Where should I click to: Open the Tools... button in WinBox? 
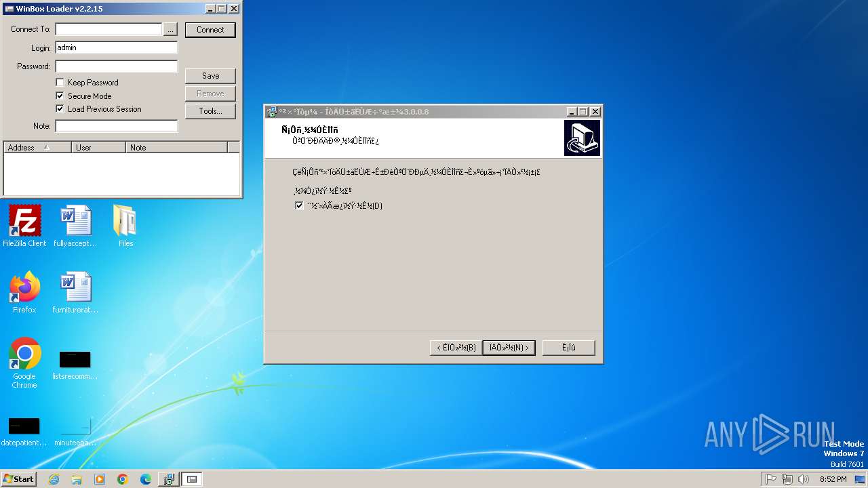tap(210, 111)
